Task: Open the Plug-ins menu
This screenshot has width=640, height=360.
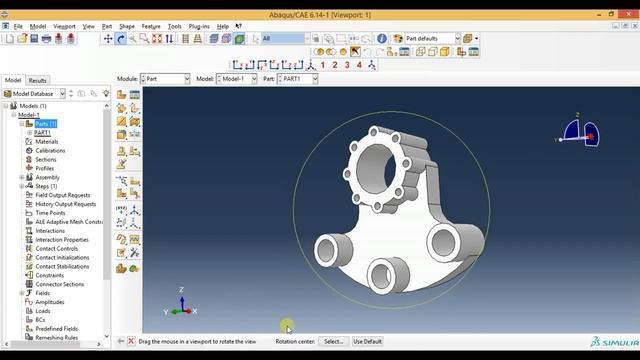Action: [x=199, y=26]
